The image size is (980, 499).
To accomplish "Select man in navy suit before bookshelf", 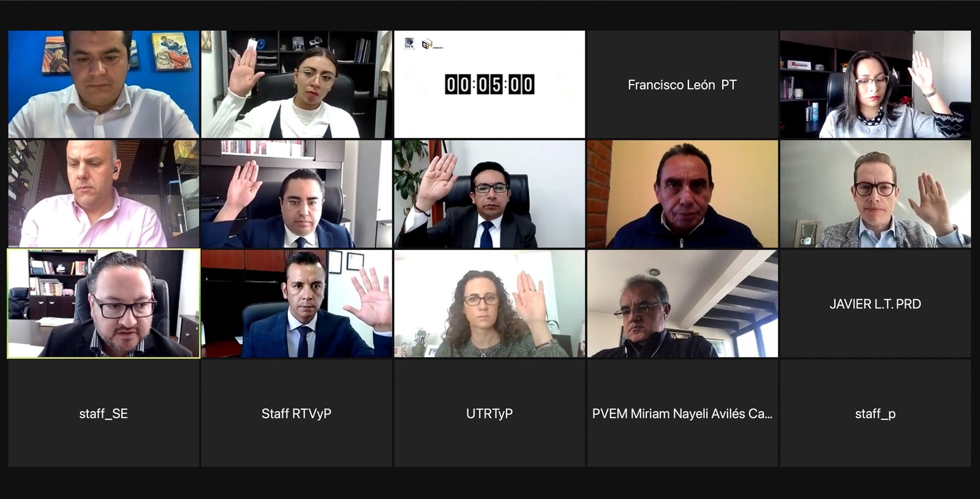I will [x=296, y=194].
